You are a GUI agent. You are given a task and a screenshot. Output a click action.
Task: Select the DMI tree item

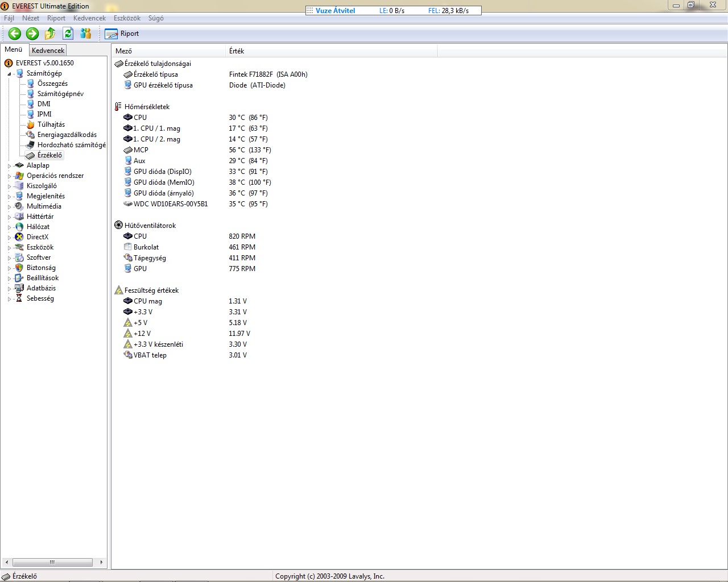pyautogui.click(x=44, y=104)
